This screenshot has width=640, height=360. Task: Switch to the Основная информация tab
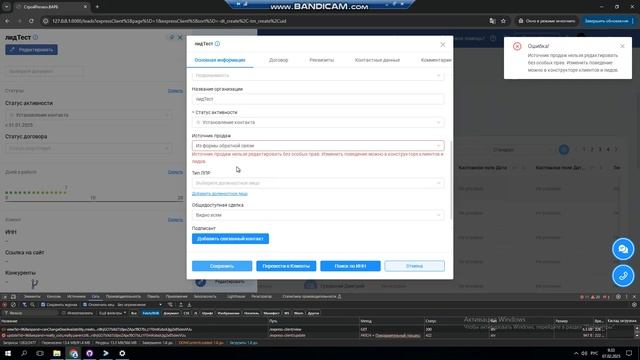pyautogui.click(x=220, y=60)
